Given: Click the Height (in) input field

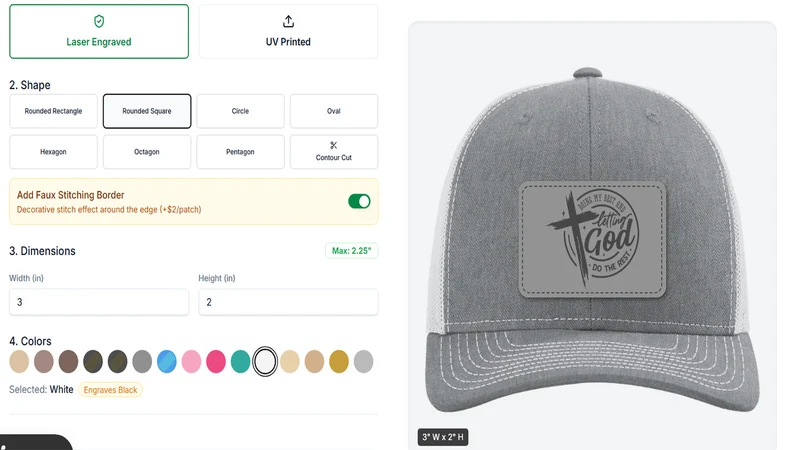Looking at the screenshot, I should 288,302.
